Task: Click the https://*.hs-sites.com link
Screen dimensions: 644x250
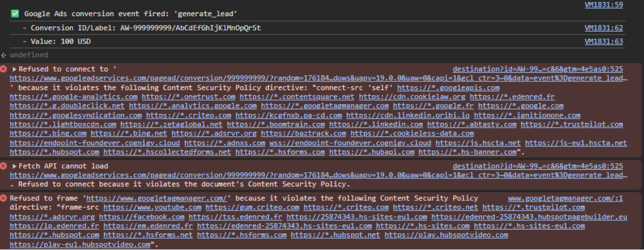Action: click(423, 226)
